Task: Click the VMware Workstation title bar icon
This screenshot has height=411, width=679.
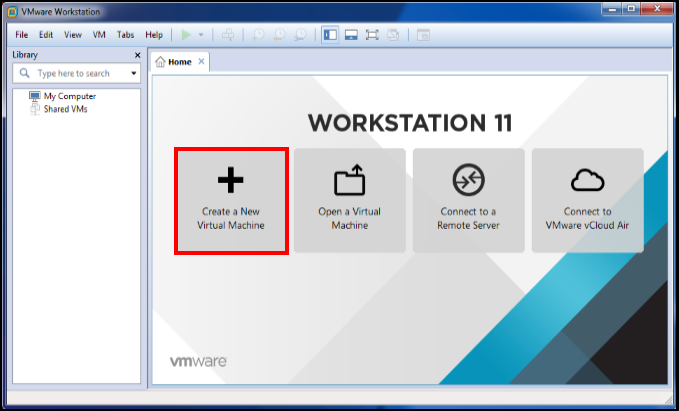Action: [13, 11]
